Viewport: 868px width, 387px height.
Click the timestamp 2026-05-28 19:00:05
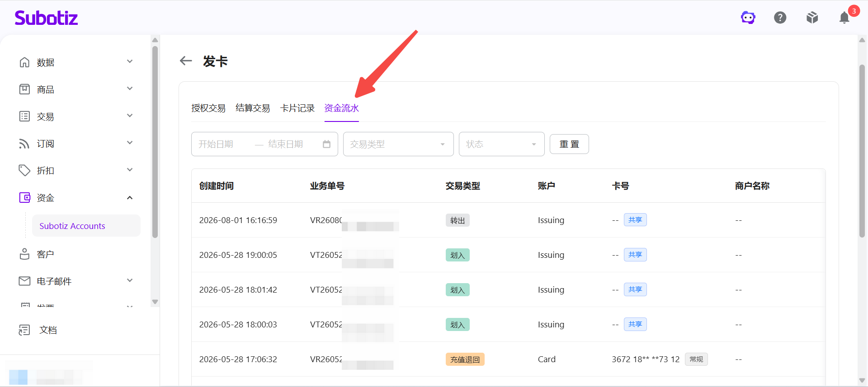coord(238,255)
